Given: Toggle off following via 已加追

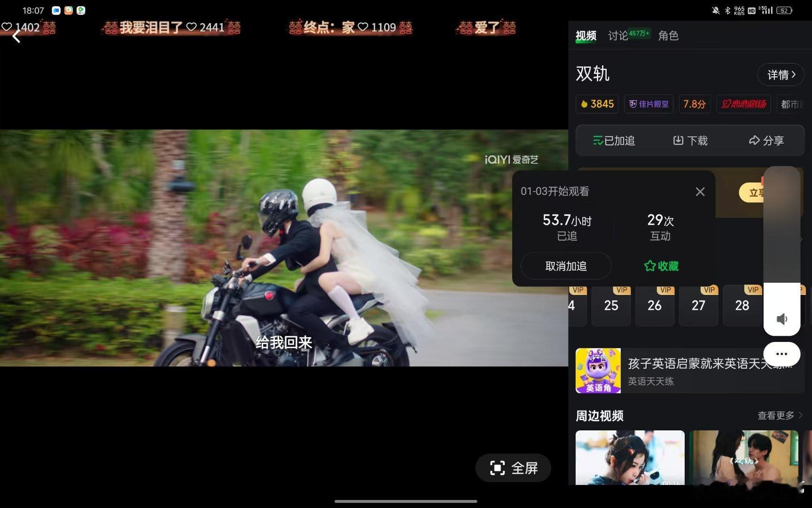Looking at the screenshot, I should 614,140.
